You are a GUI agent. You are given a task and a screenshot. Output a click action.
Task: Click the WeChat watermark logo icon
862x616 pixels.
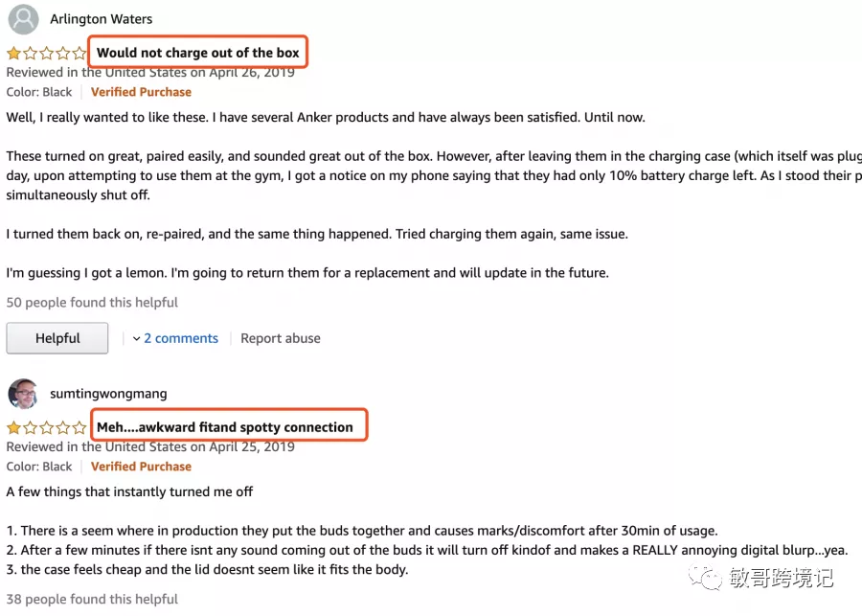(705, 577)
